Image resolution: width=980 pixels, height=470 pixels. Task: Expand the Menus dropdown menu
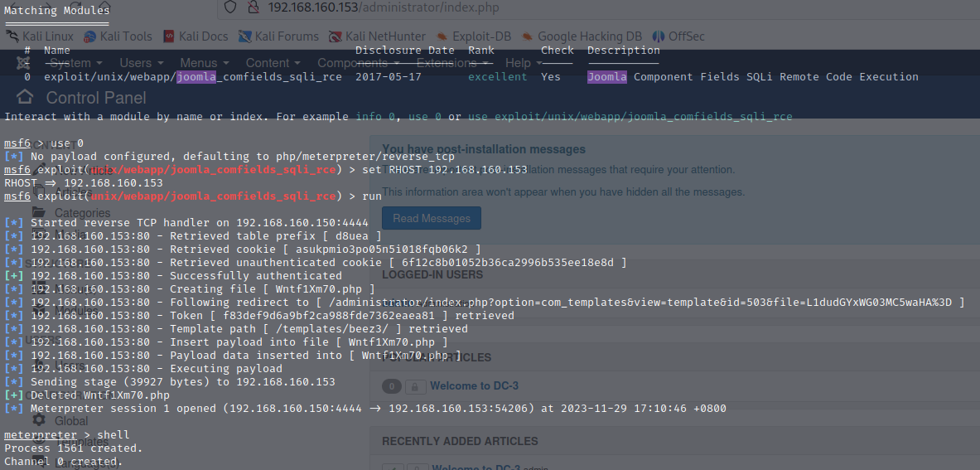tap(205, 63)
